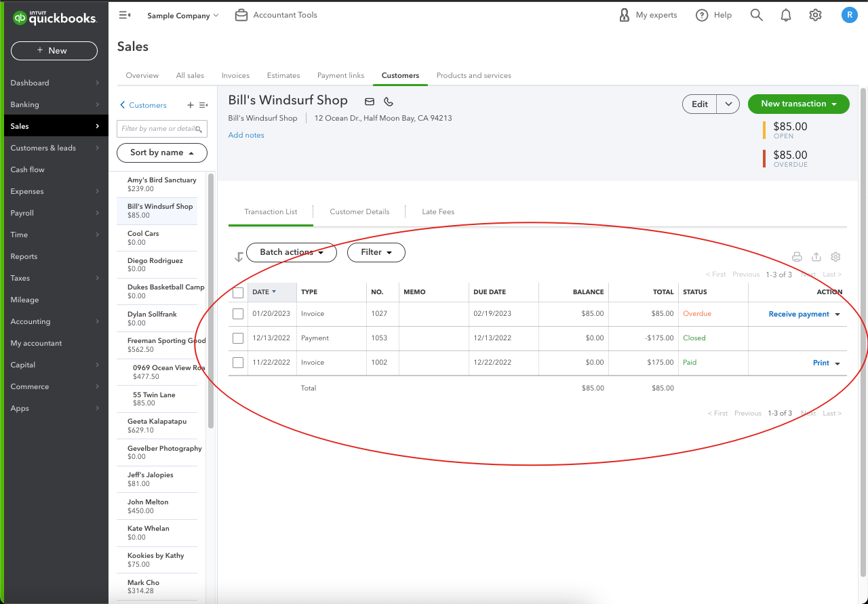The width and height of the screenshot is (868, 604).
Task: Click the Filter by name input field
Action: [x=162, y=128]
